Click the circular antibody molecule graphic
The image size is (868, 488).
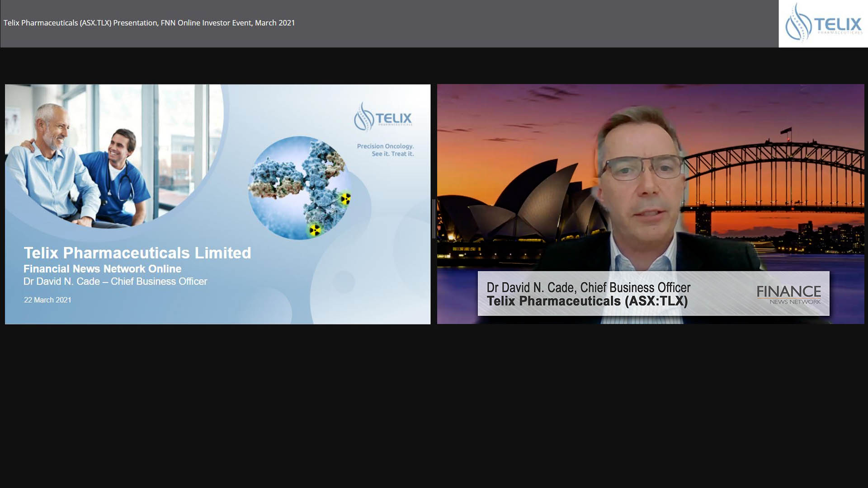click(x=299, y=188)
